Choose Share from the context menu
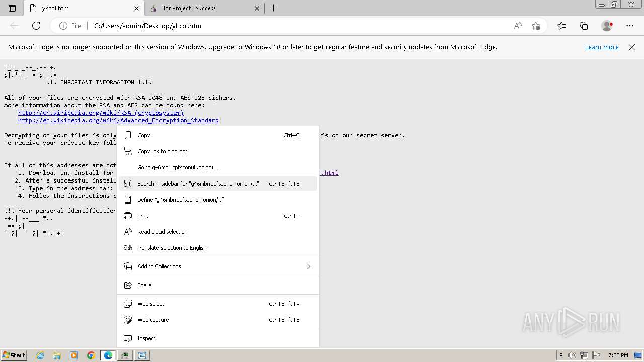Image resolution: width=644 pixels, height=362 pixels. point(218,285)
